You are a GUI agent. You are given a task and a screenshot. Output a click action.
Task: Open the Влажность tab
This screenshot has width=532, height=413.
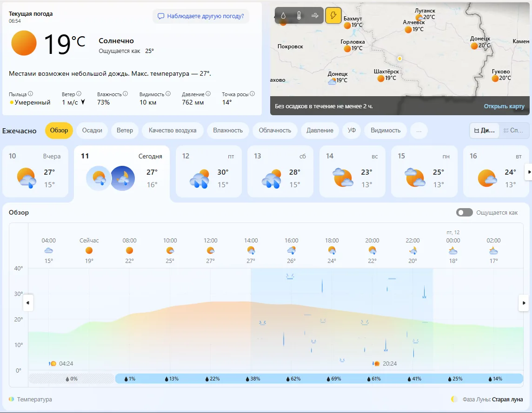tap(228, 131)
